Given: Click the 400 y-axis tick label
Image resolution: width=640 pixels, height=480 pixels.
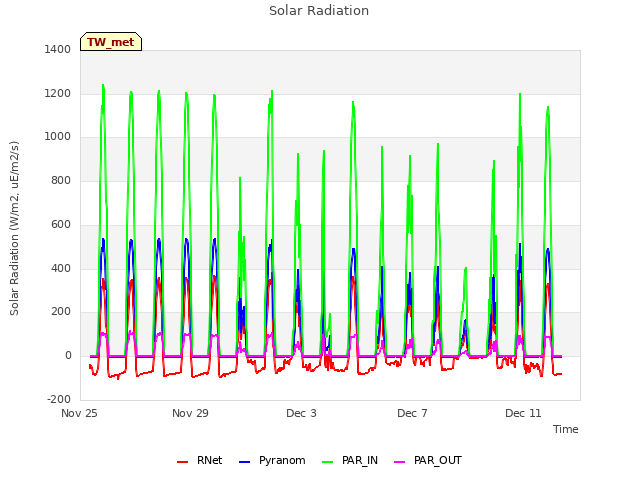Looking at the screenshot, I should (x=61, y=268).
